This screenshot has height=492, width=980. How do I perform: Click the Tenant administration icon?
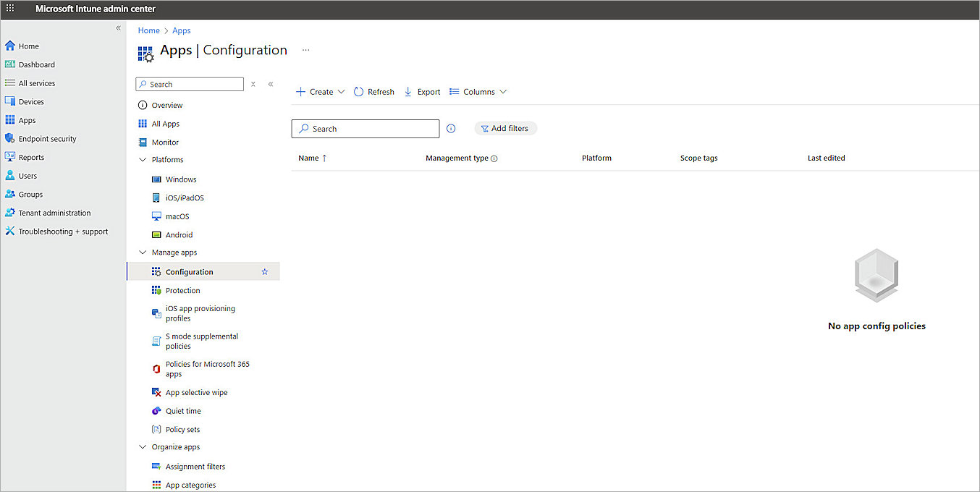pyautogui.click(x=10, y=213)
